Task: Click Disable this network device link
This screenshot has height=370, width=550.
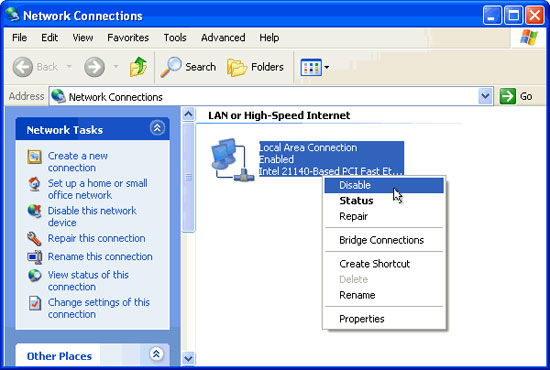Action: pos(92,216)
